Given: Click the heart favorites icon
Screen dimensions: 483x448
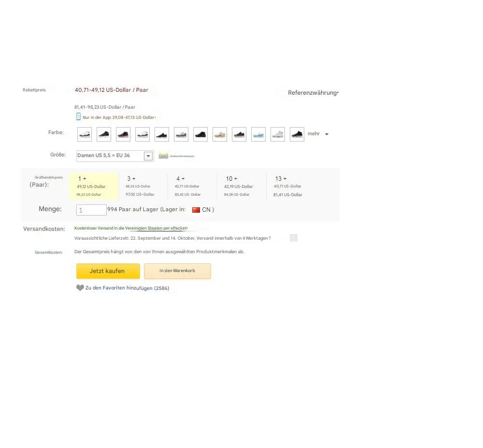Looking at the screenshot, I should click(80, 288).
